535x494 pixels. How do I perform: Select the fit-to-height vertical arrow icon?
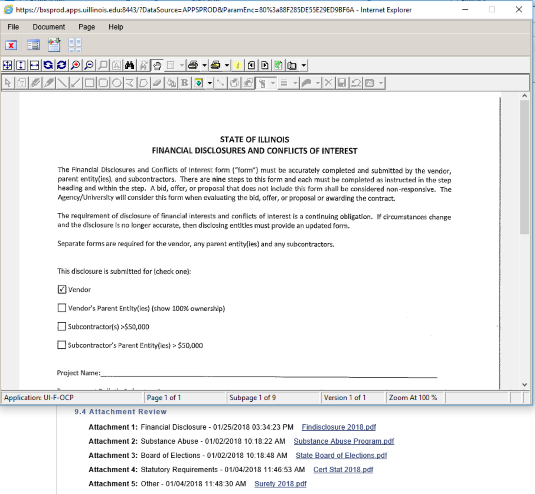[x=21, y=65]
